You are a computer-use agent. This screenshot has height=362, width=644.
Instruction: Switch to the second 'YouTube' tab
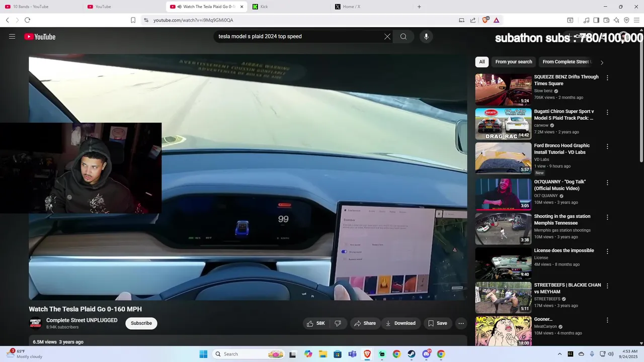(x=123, y=7)
